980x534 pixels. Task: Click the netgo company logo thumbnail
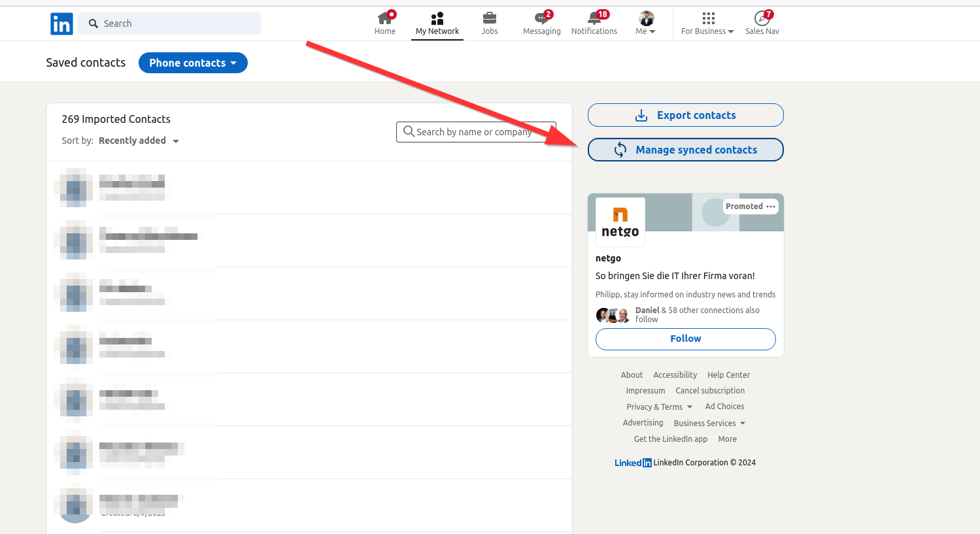tap(620, 222)
